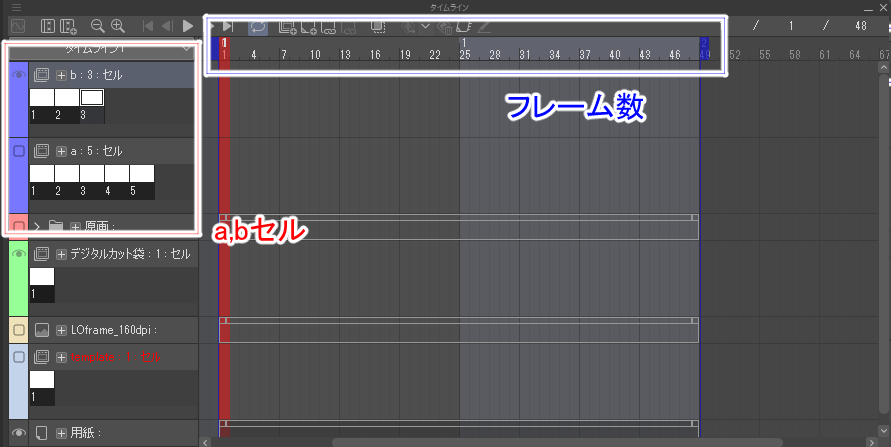Viewport: 891px width, 447px height.
Task: Click the icon right of delete keyframe
Action: tap(464, 27)
